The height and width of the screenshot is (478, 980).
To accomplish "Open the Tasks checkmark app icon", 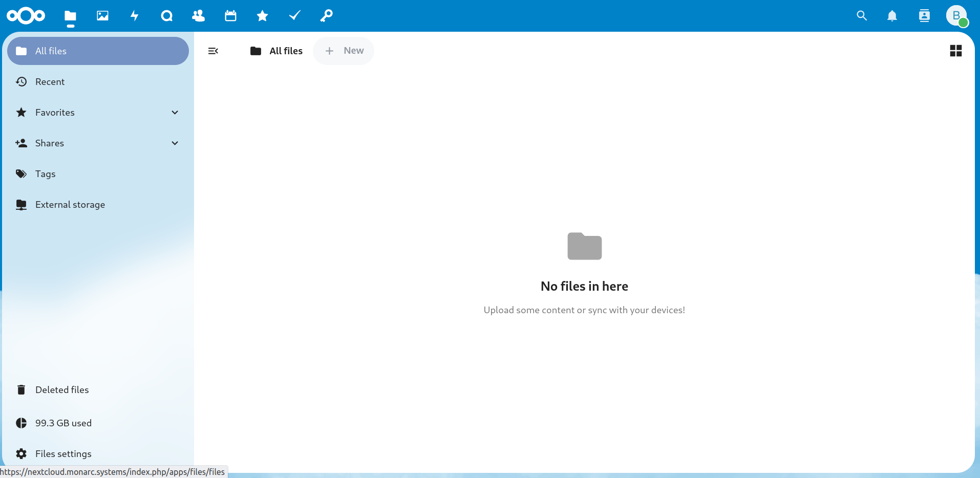I will (294, 16).
